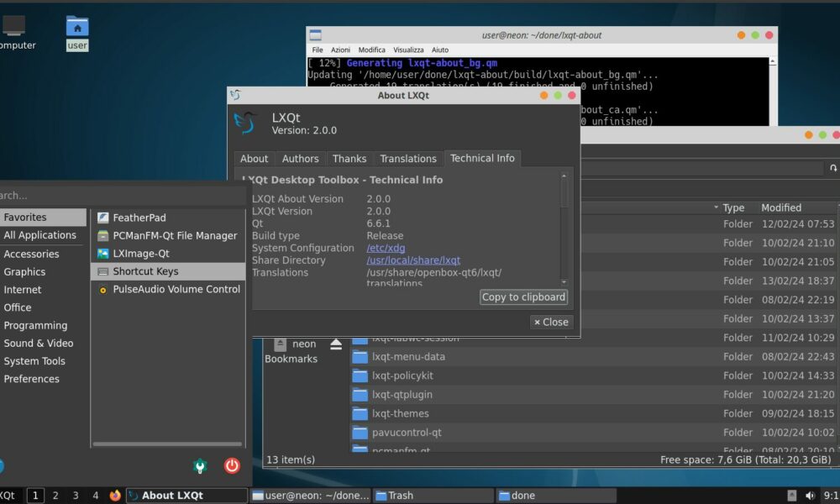Screen dimensions: 840x504
Task: Switch to desktop 2 in pager
Action: click(x=55, y=496)
